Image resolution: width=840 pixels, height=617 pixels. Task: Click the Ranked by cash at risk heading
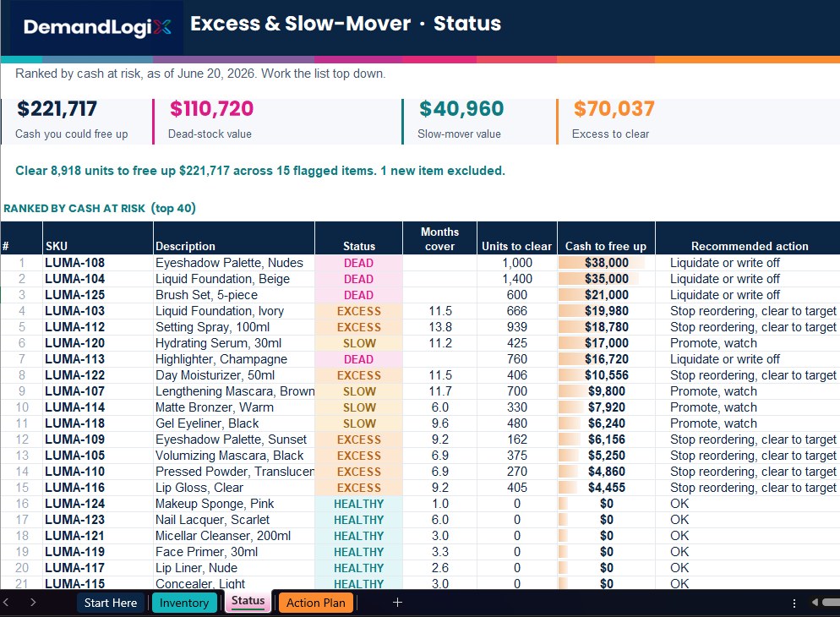[100, 208]
